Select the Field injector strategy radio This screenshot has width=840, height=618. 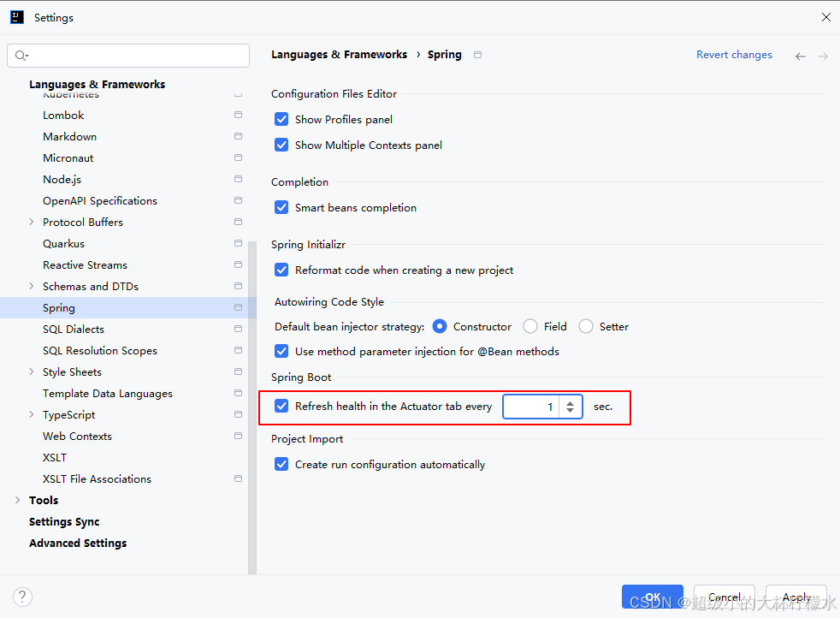pos(530,326)
